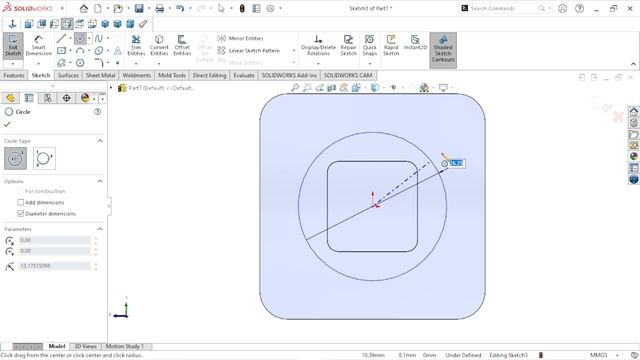Switch to the Weldments tab
The width and height of the screenshot is (640, 360).
(137, 76)
